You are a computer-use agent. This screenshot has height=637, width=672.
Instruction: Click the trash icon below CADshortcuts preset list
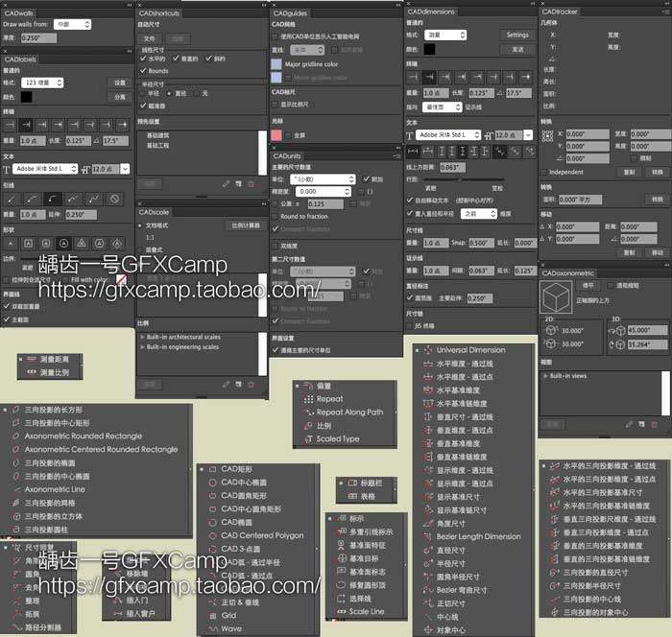coord(251,184)
